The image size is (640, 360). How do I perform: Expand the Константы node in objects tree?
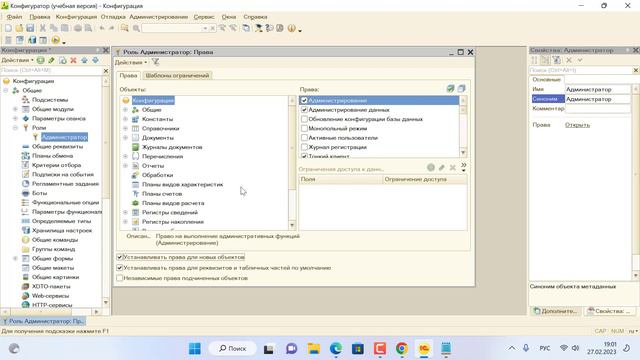pos(125,119)
